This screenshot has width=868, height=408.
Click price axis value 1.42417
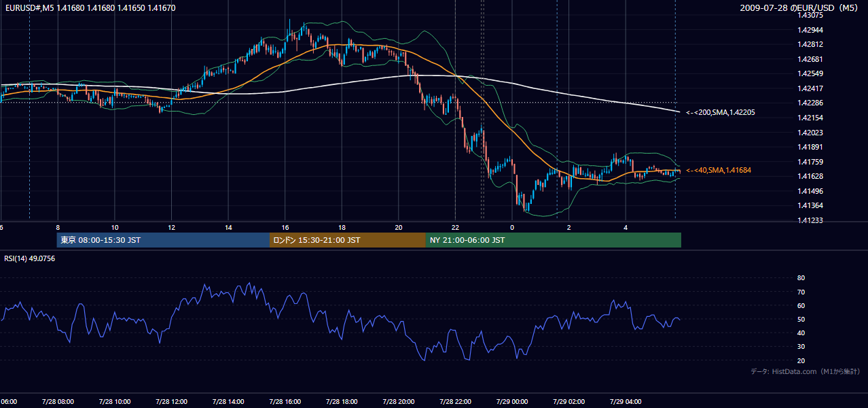(810, 88)
